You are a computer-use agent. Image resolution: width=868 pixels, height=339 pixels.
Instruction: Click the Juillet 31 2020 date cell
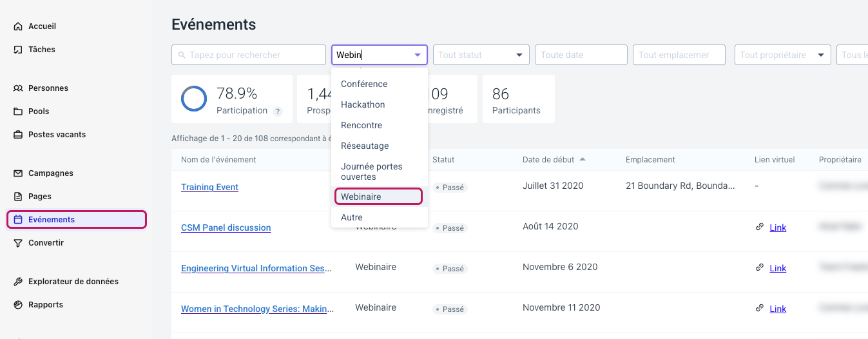pos(553,186)
